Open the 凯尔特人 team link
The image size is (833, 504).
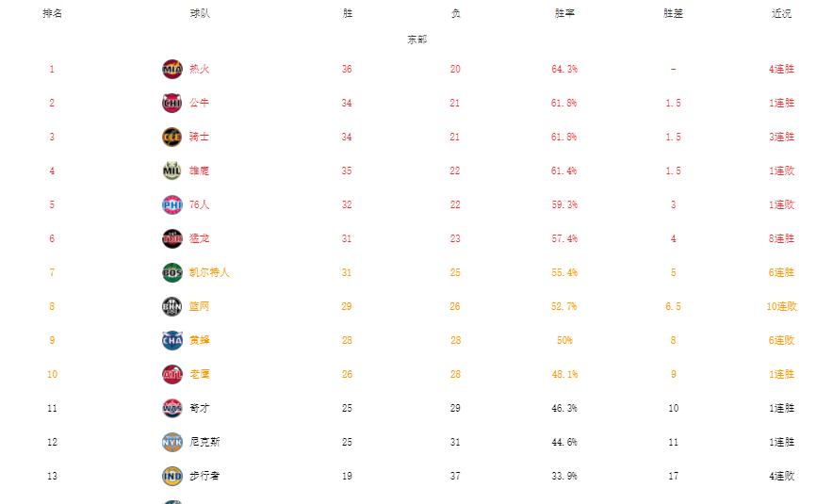click(209, 273)
